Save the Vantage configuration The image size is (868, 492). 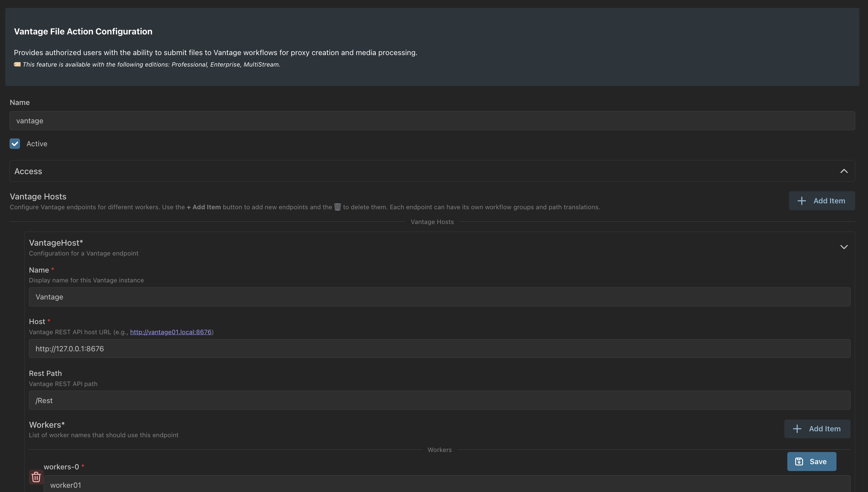(x=812, y=461)
